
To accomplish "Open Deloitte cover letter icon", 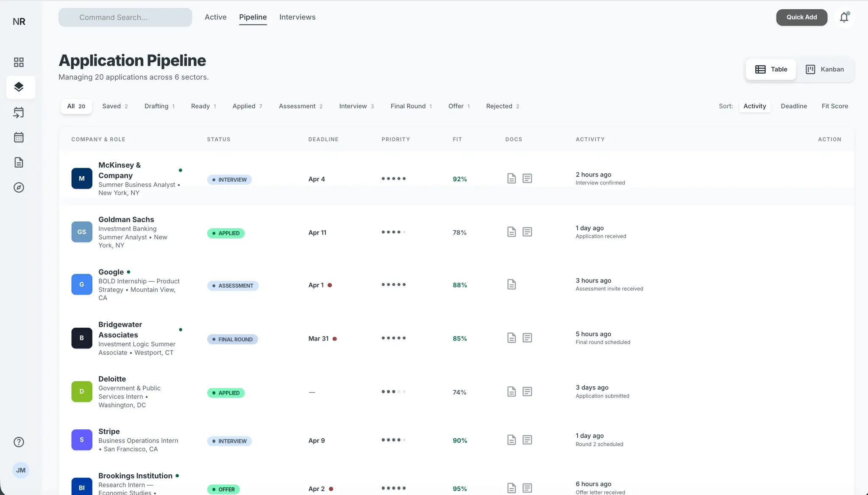I will [x=527, y=392].
